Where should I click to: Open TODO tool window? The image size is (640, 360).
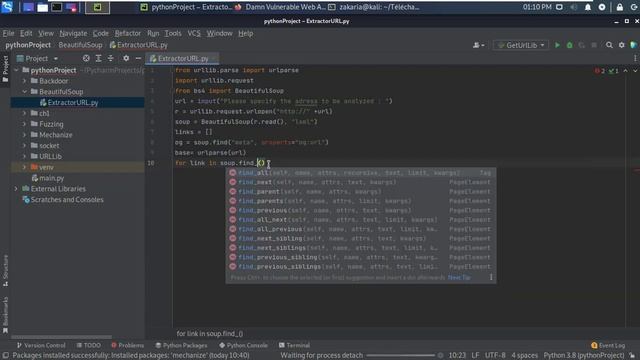tap(89, 345)
